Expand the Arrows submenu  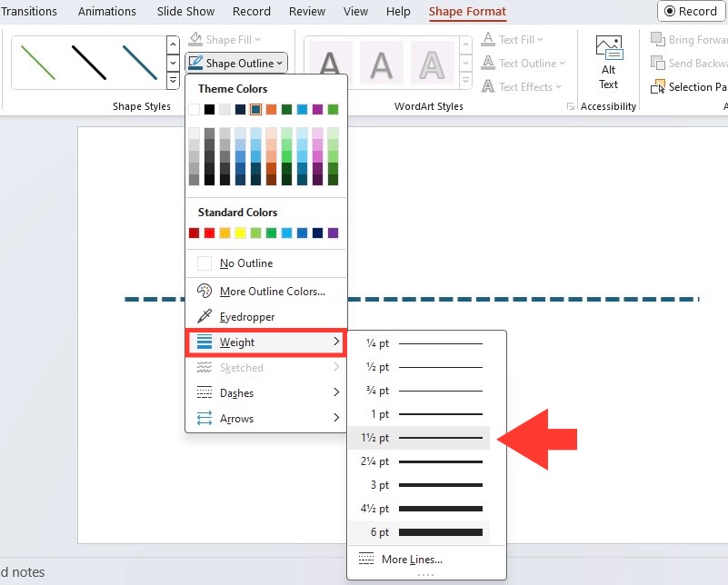pyautogui.click(x=266, y=419)
